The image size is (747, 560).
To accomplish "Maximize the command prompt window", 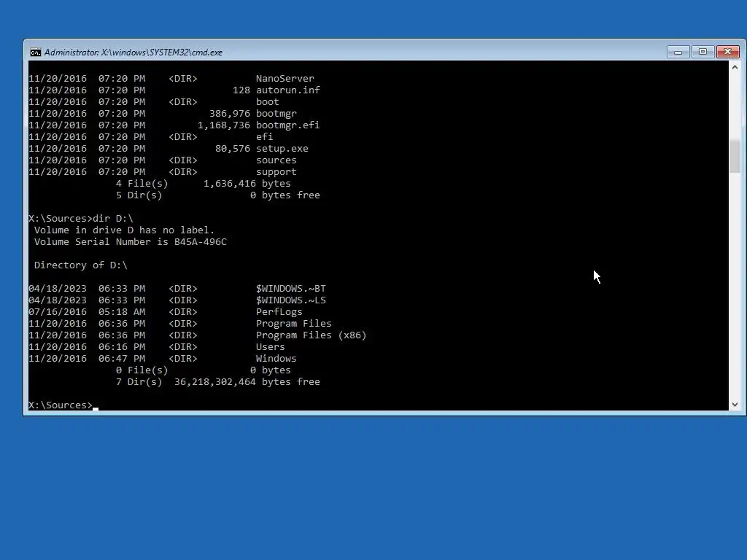I will point(703,52).
